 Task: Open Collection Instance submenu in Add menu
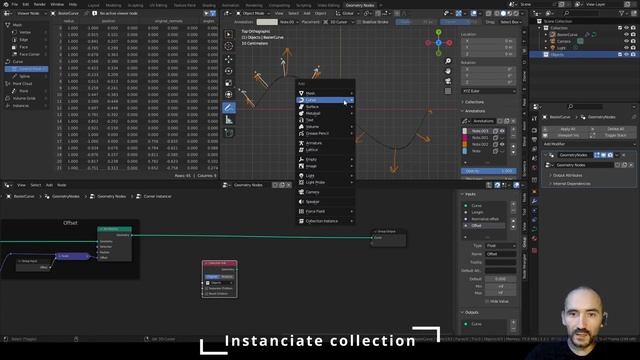[325, 221]
